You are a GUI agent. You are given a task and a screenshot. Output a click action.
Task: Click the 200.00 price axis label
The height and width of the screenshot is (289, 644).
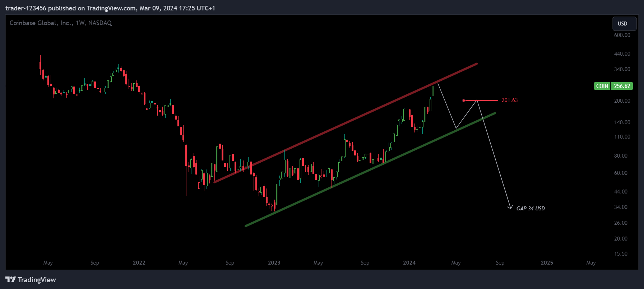tap(622, 101)
